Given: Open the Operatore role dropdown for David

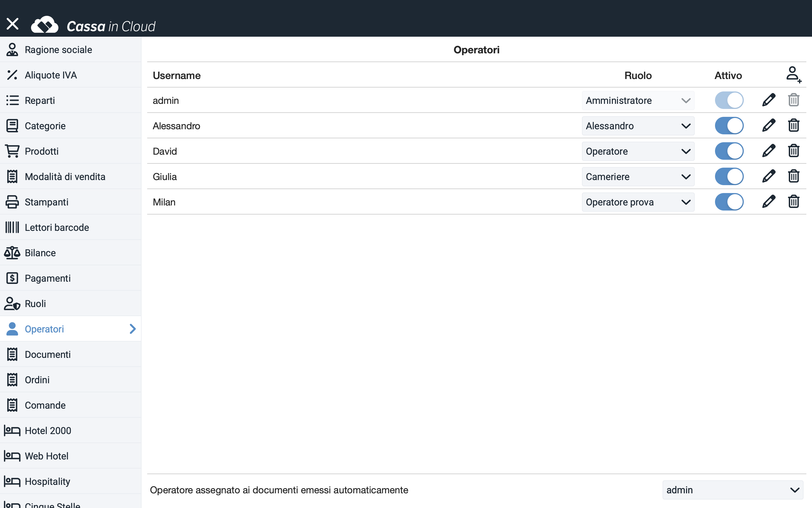Looking at the screenshot, I should tap(638, 151).
